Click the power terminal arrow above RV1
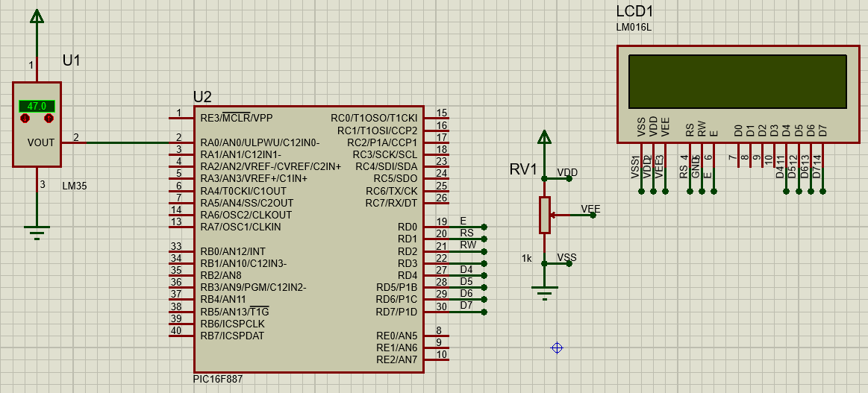 coord(545,136)
